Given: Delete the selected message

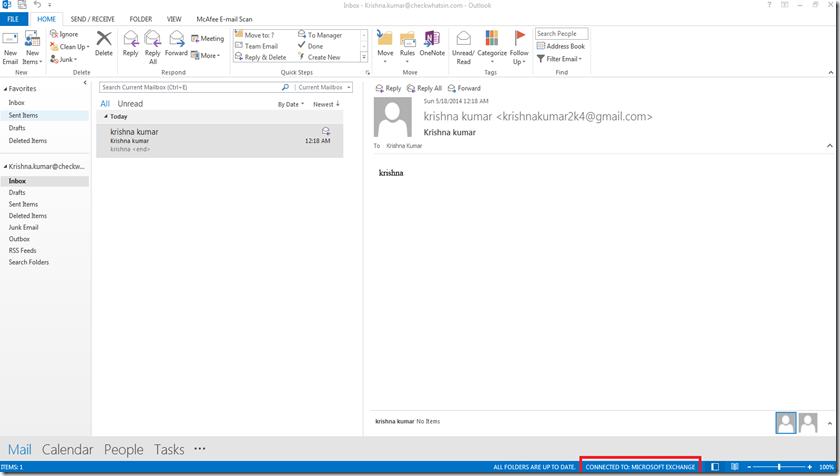Looking at the screenshot, I should pyautogui.click(x=103, y=44).
